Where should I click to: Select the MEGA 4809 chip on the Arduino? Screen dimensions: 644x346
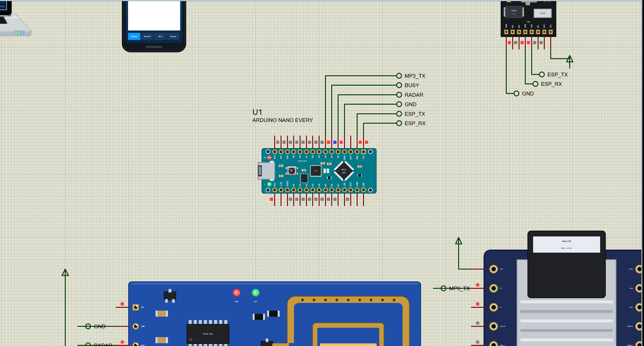(344, 171)
